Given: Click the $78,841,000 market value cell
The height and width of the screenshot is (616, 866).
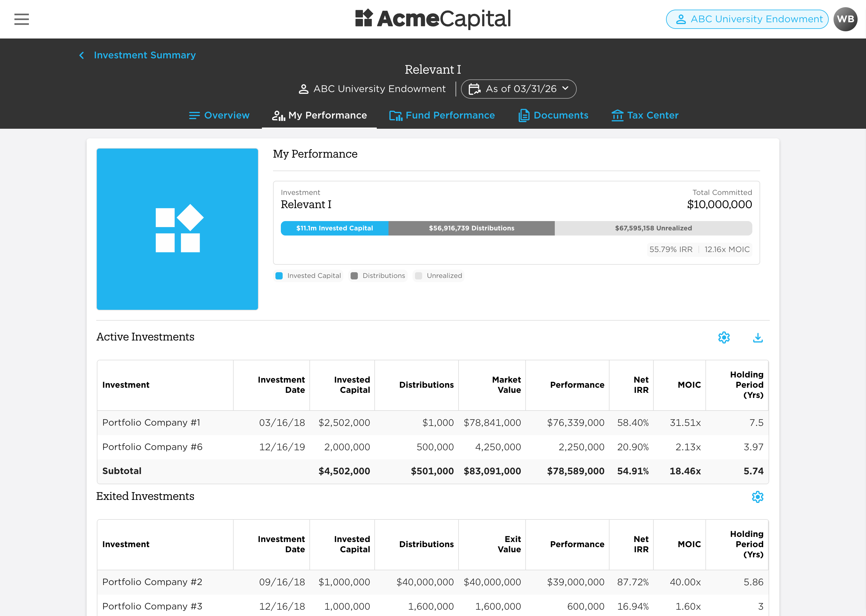Looking at the screenshot, I should coord(492,423).
